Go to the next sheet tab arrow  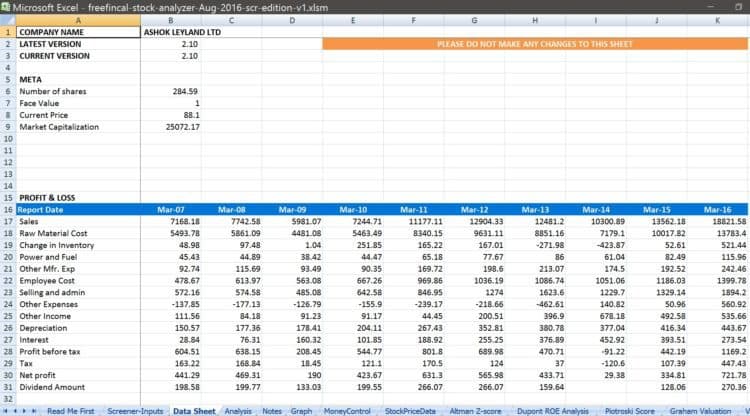coord(24,411)
